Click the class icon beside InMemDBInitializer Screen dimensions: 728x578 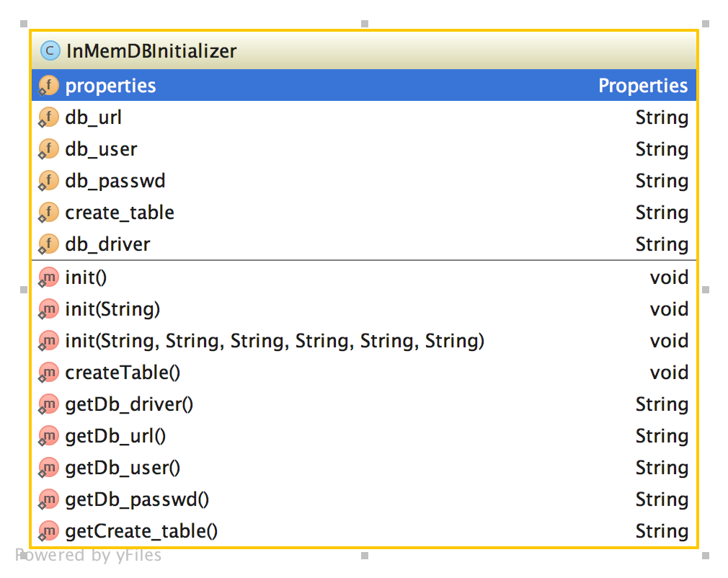pyautogui.click(x=50, y=50)
